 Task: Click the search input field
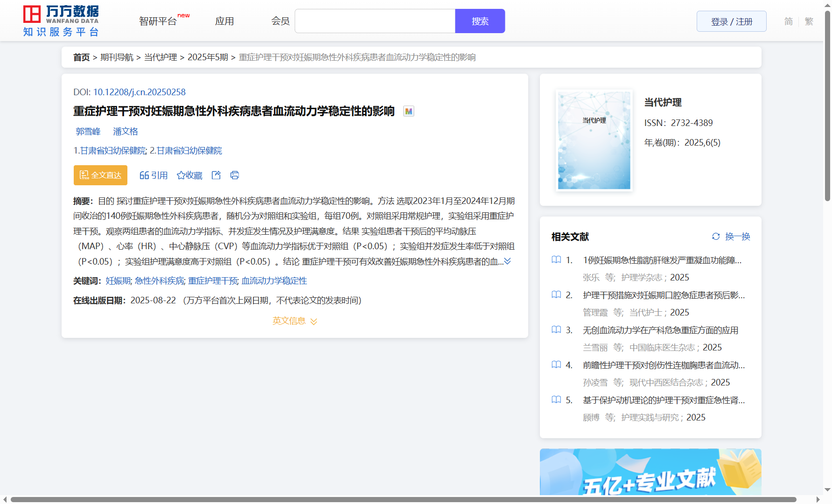(375, 21)
